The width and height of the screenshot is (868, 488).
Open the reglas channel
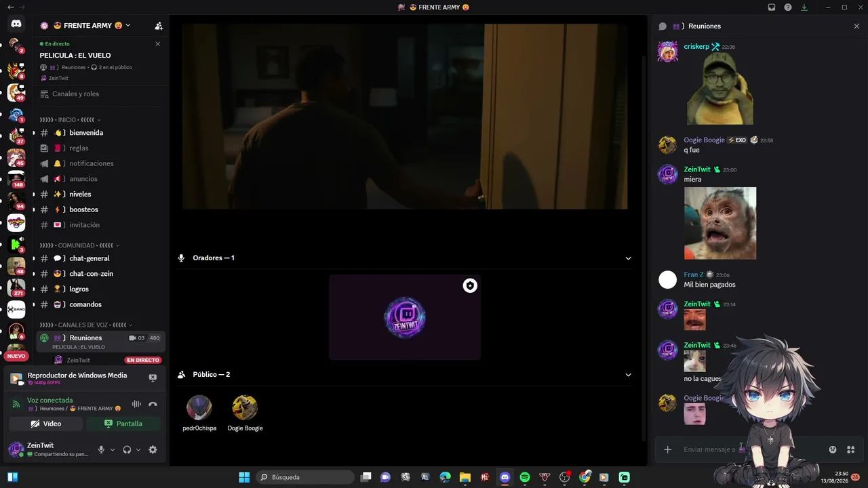click(x=101, y=148)
